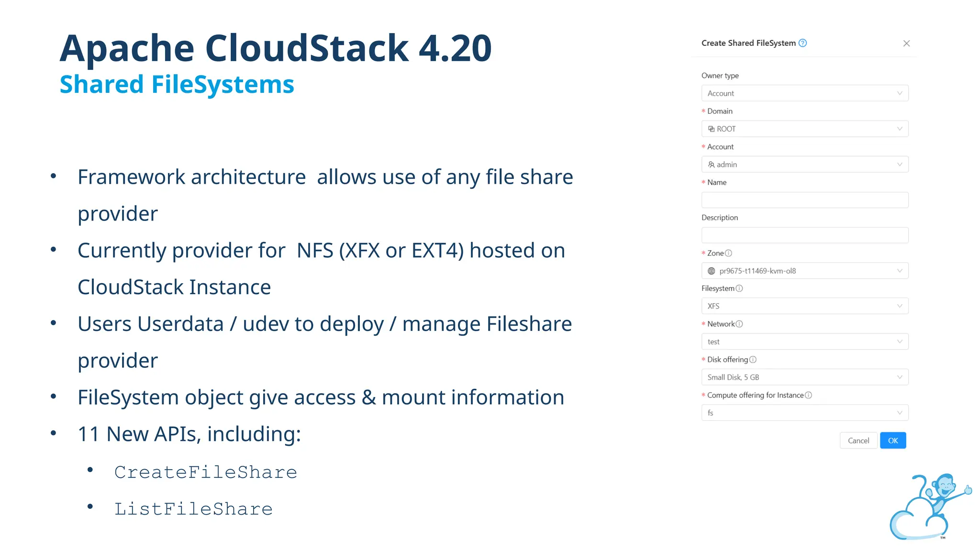This screenshot has height=551, width=980.
Task: Click the admin account user icon
Action: 712,165
